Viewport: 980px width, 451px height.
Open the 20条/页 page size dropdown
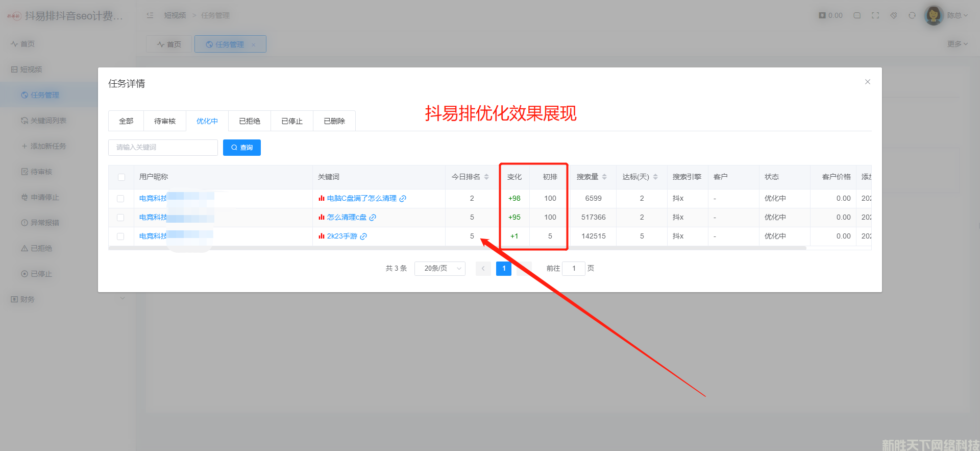[439, 268]
